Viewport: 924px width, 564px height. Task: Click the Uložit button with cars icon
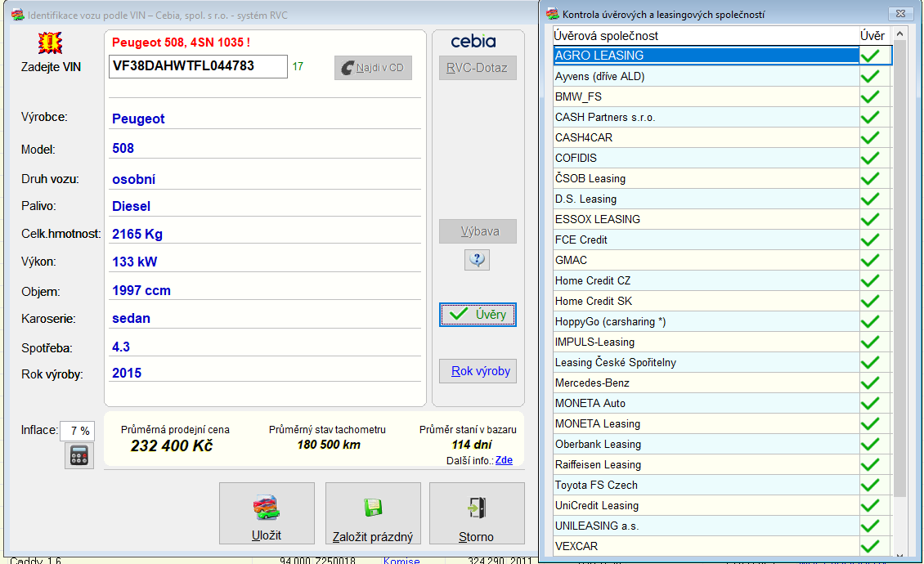(267, 513)
